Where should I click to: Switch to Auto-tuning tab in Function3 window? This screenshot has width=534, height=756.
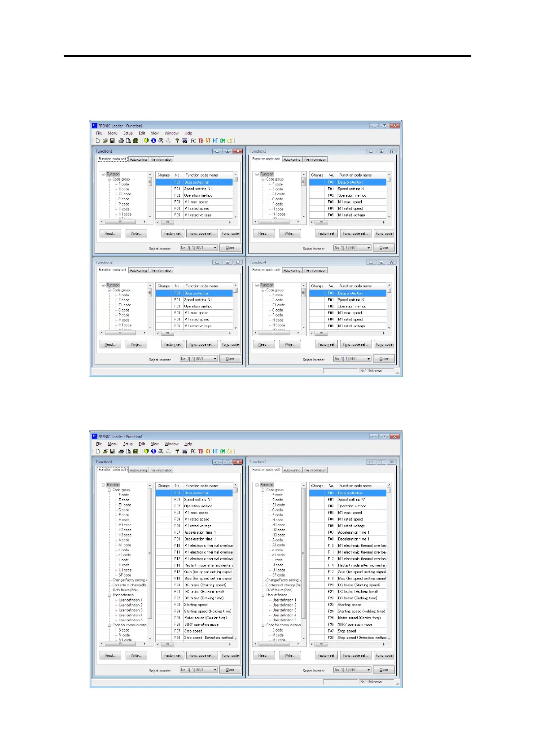(292, 159)
